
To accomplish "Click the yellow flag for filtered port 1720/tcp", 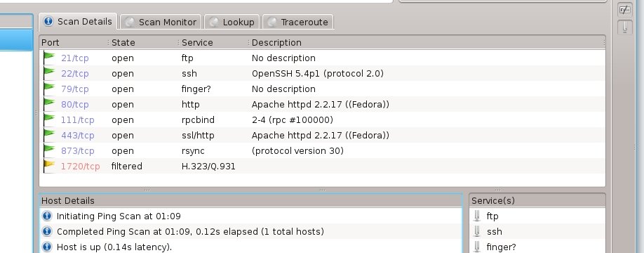I will pyautogui.click(x=49, y=166).
